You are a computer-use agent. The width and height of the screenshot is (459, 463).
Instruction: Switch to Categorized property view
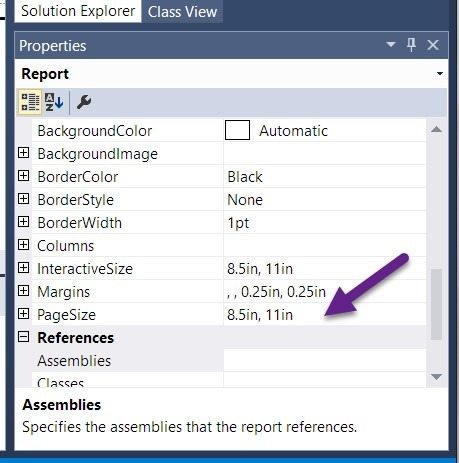[x=29, y=102]
